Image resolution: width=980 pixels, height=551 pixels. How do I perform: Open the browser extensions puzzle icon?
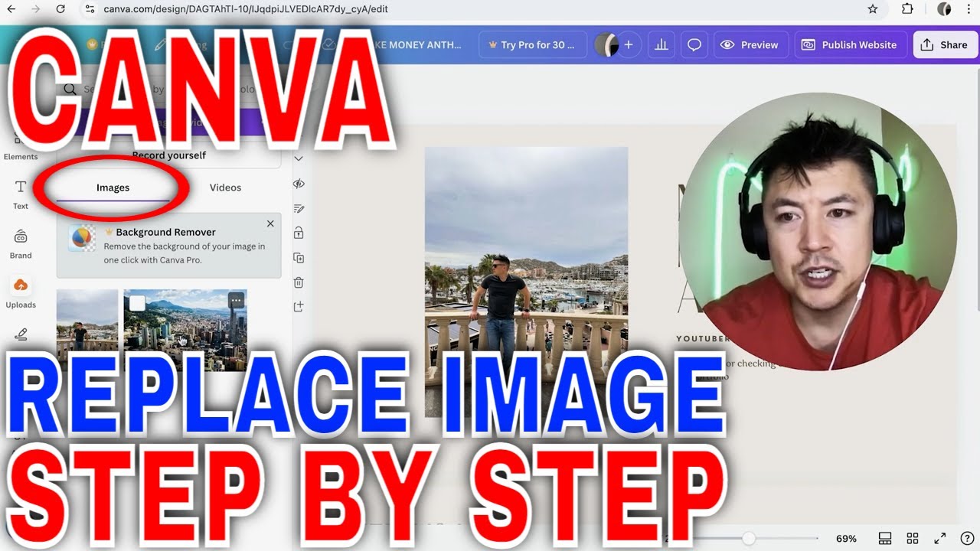[907, 9]
